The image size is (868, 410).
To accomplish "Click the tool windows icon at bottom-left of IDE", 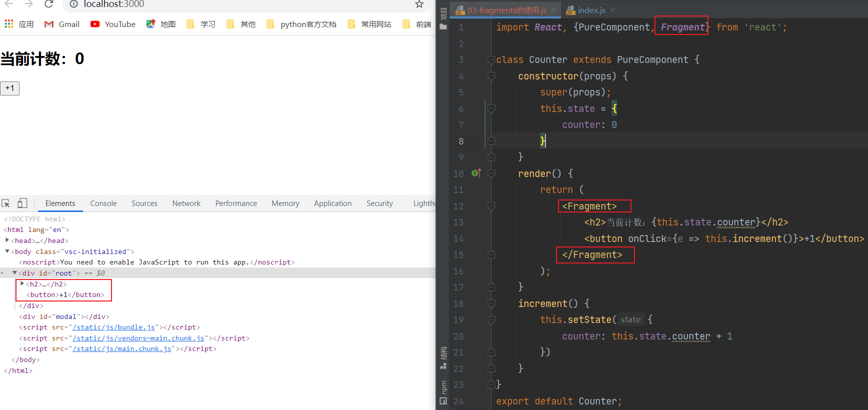I will 443,401.
